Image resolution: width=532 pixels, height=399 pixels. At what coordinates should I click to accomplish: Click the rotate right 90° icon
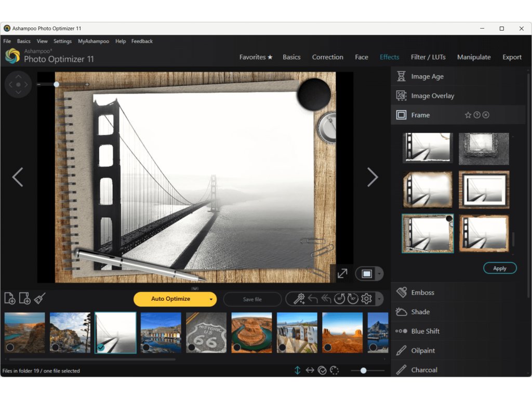click(x=353, y=299)
